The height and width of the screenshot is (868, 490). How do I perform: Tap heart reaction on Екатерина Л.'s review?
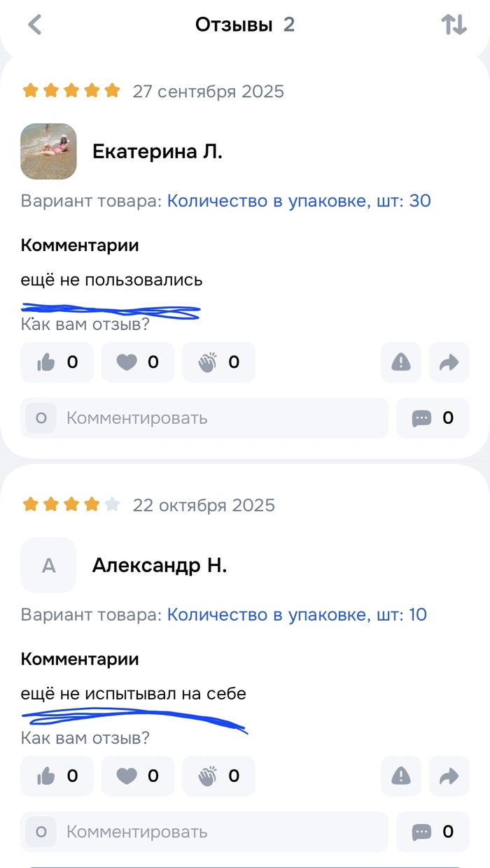point(137,362)
